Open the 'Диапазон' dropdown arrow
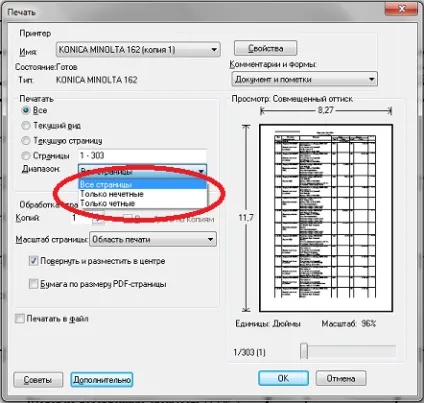 [x=201, y=171]
